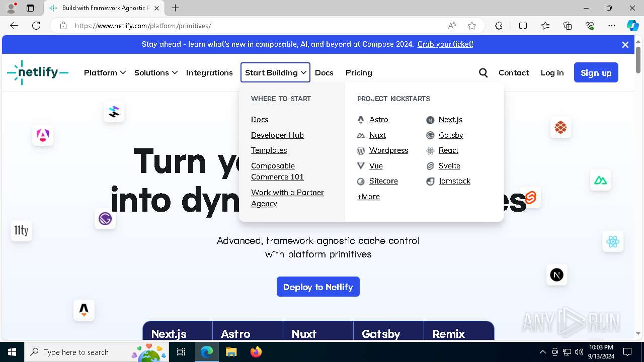
Task: Click the 11ty framework icon tile
Action: coord(21,230)
